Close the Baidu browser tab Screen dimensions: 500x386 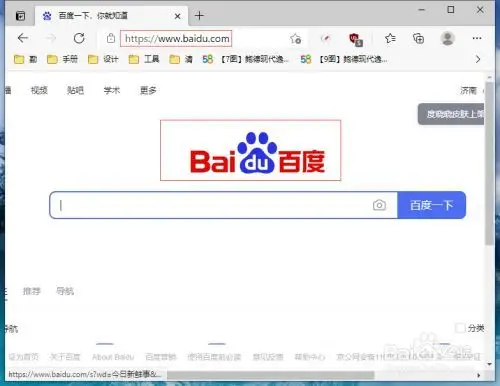(178, 16)
